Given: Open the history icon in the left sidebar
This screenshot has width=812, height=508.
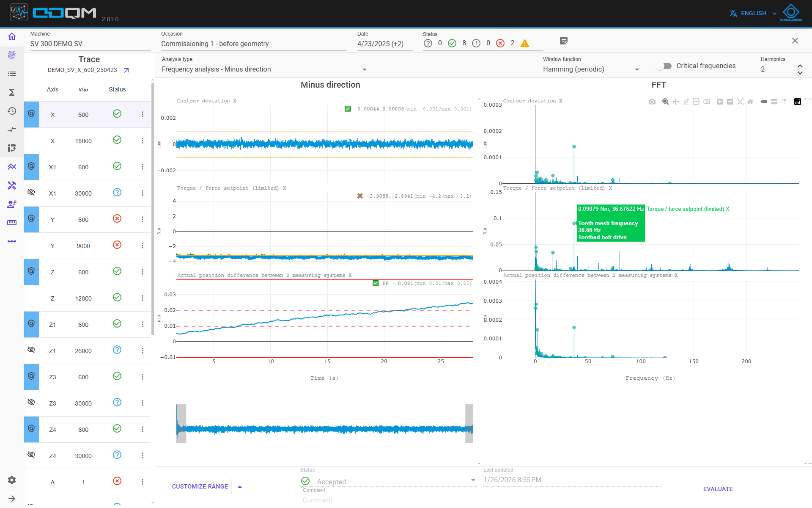Looking at the screenshot, I should pyautogui.click(x=12, y=111).
